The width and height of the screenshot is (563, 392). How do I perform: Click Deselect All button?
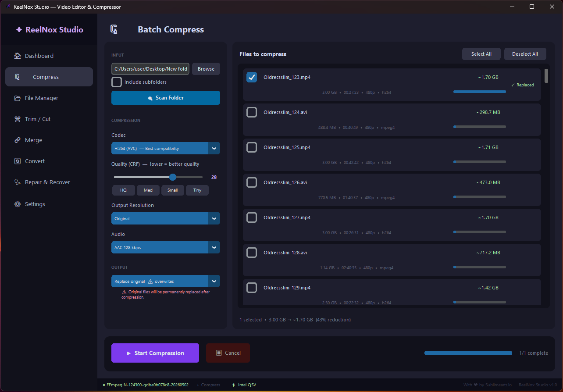(x=525, y=54)
